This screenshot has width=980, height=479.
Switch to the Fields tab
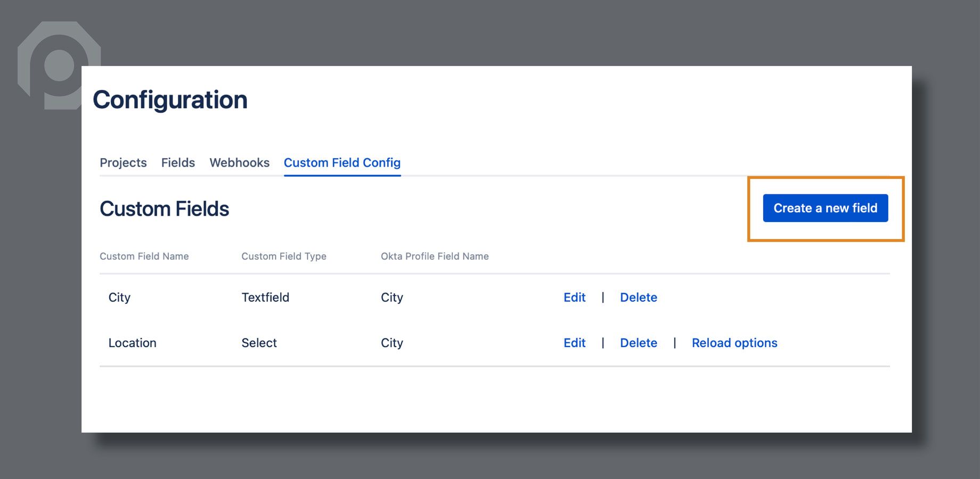click(x=178, y=163)
